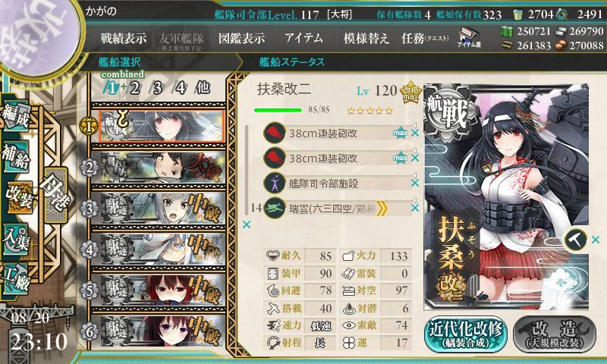Remove all equipment using the X below slots
The image size is (607, 364).
click(246, 224)
